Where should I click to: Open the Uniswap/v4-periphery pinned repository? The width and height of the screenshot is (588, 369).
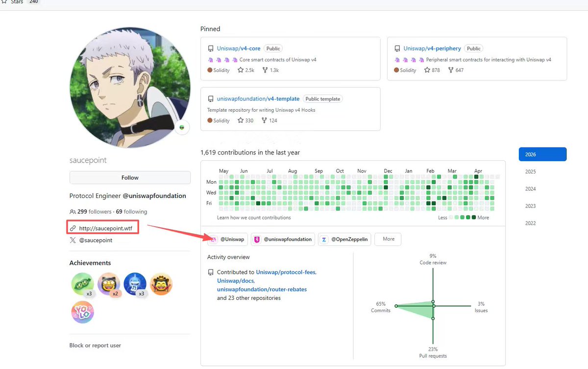click(x=432, y=49)
